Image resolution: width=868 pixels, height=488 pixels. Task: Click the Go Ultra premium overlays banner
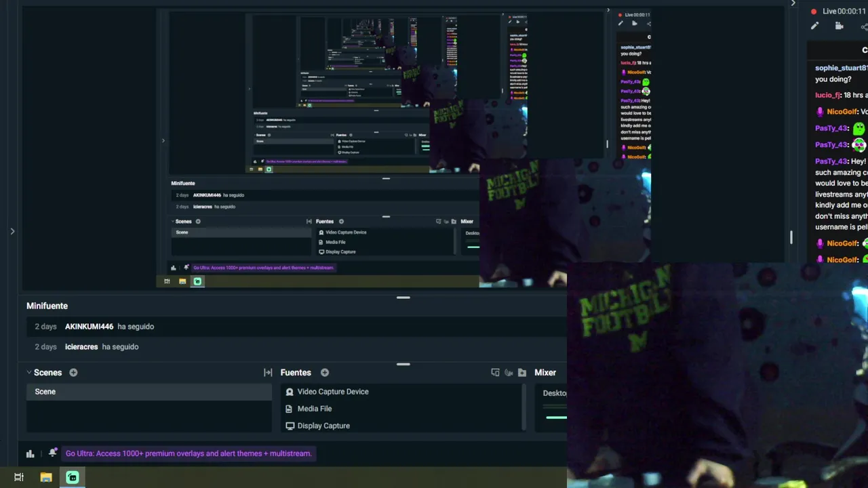(x=189, y=453)
